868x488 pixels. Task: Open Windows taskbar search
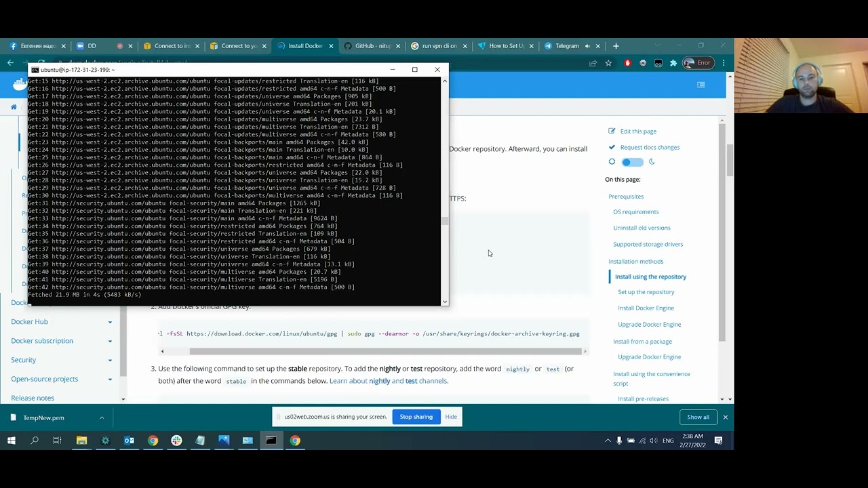click(35, 441)
